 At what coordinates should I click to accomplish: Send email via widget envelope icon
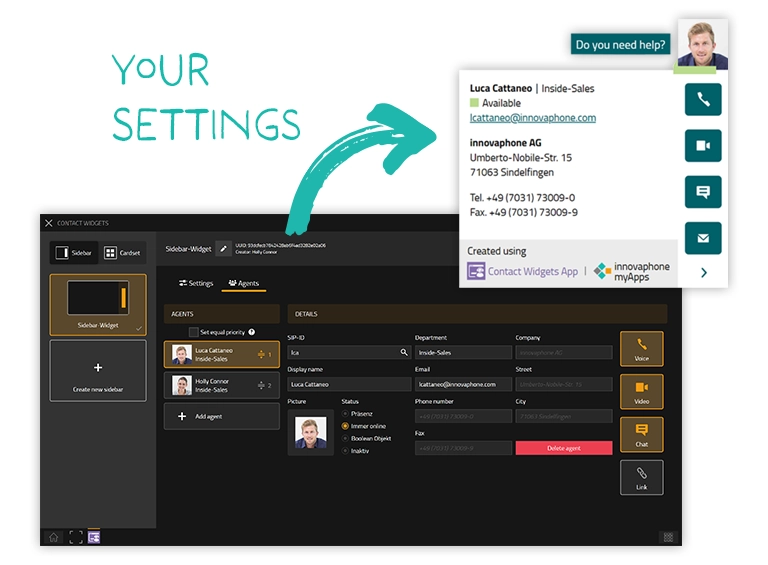pos(703,238)
